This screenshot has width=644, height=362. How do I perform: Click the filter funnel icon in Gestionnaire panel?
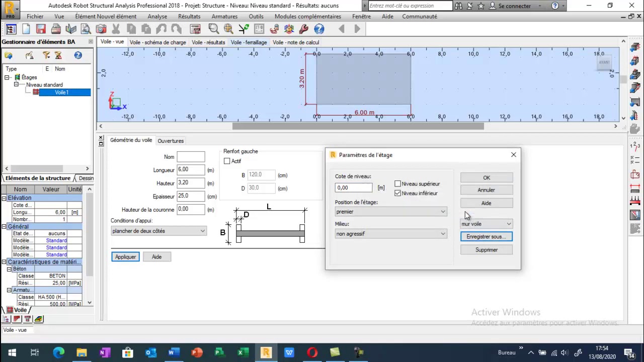tap(46, 55)
